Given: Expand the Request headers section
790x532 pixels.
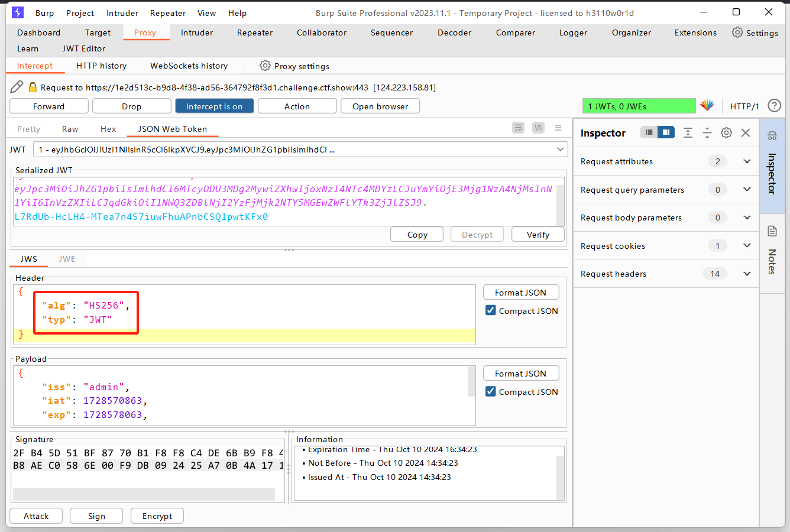Looking at the screenshot, I should click(747, 274).
